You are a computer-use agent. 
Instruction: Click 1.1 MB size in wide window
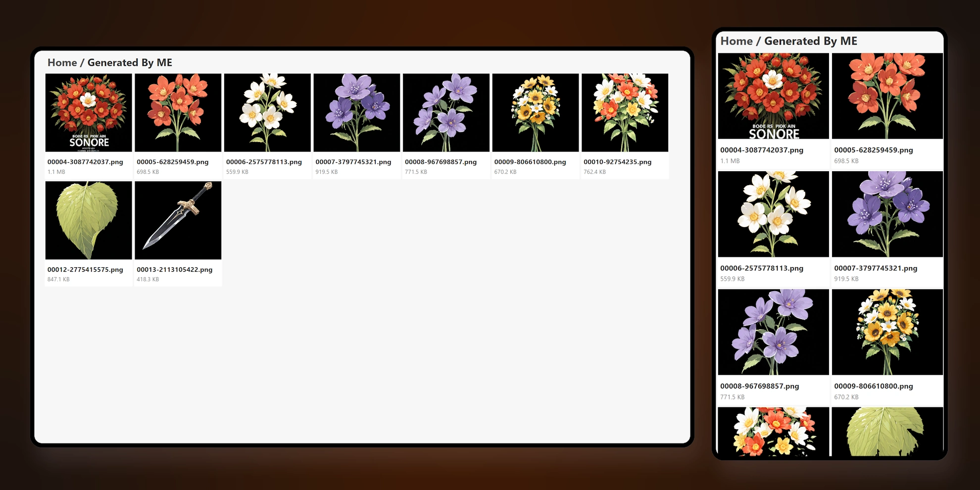[56, 172]
